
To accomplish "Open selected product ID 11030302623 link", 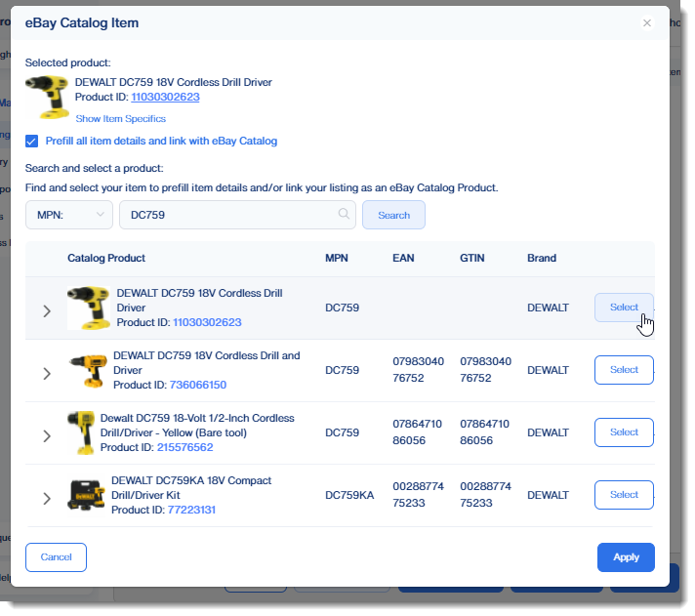I will coord(165,97).
